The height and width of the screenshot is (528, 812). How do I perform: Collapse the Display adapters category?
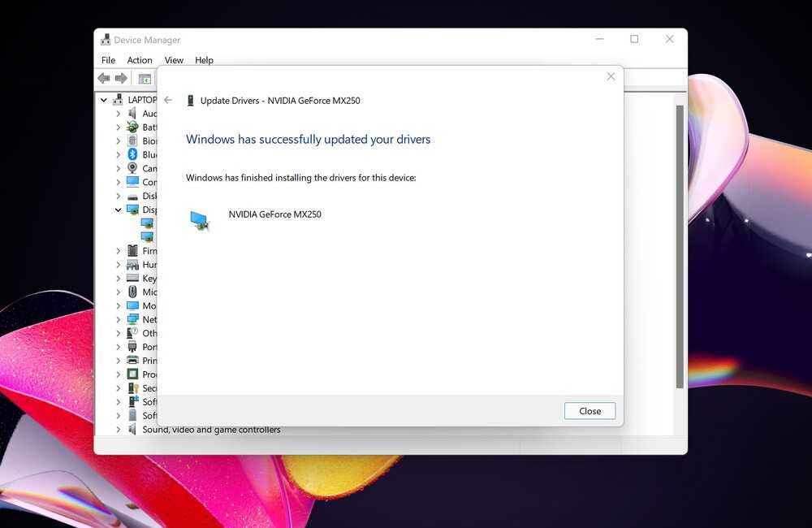click(x=118, y=210)
